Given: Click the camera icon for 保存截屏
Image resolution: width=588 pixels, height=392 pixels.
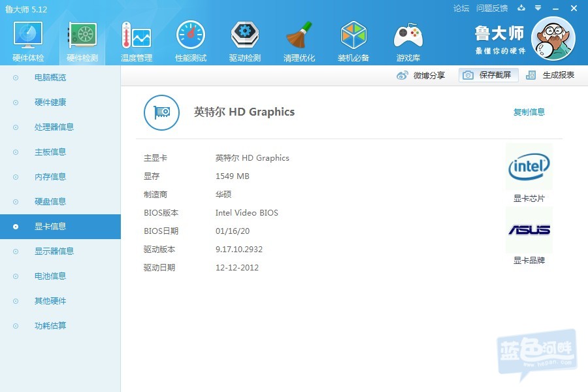Looking at the screenshot, I should click(468, 75).
